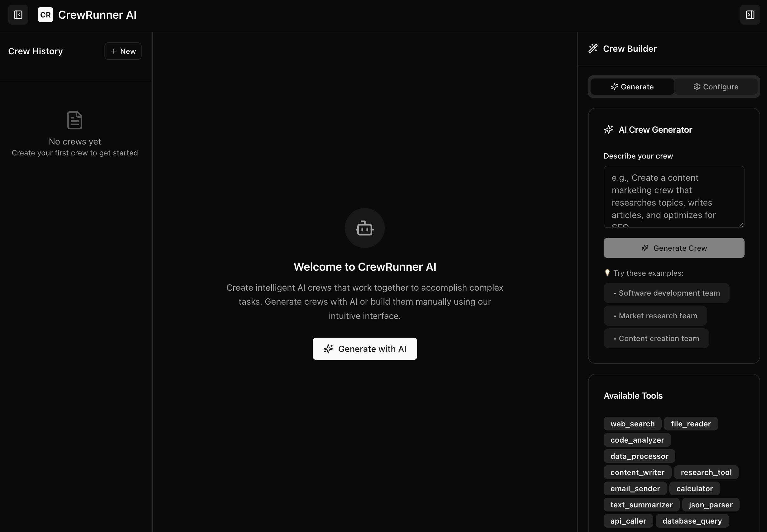Switch to the Generate tab
767x532 pixels.
[632, 87]
